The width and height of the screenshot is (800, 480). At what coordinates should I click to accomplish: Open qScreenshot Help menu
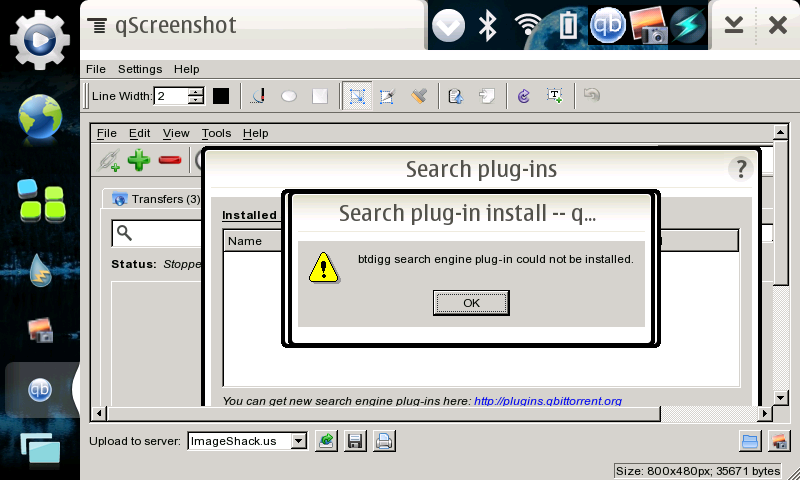tap(186, 69)
